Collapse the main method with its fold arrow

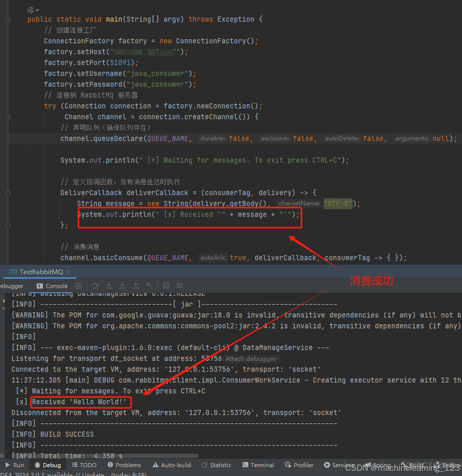click(x=7, y=19)
